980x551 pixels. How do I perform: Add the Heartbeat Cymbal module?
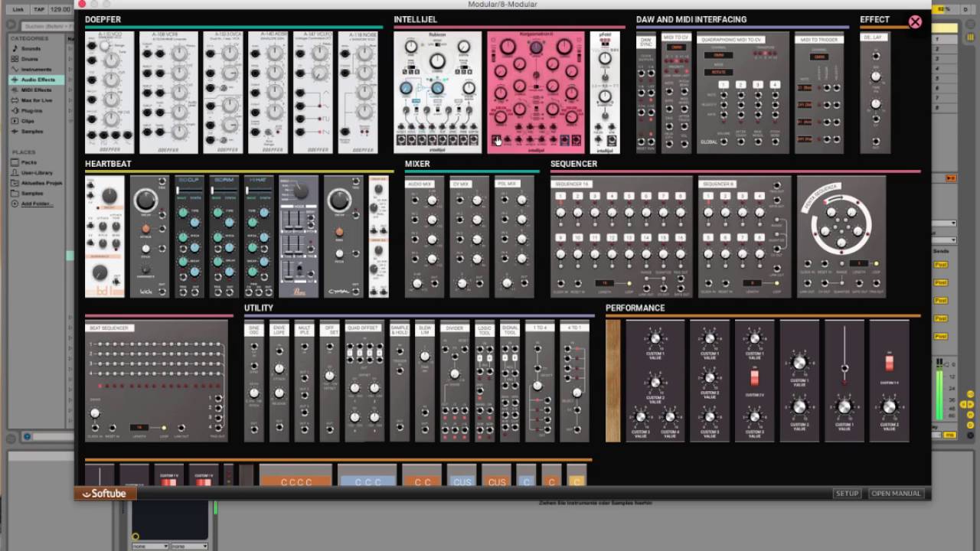tap(343, 236)
